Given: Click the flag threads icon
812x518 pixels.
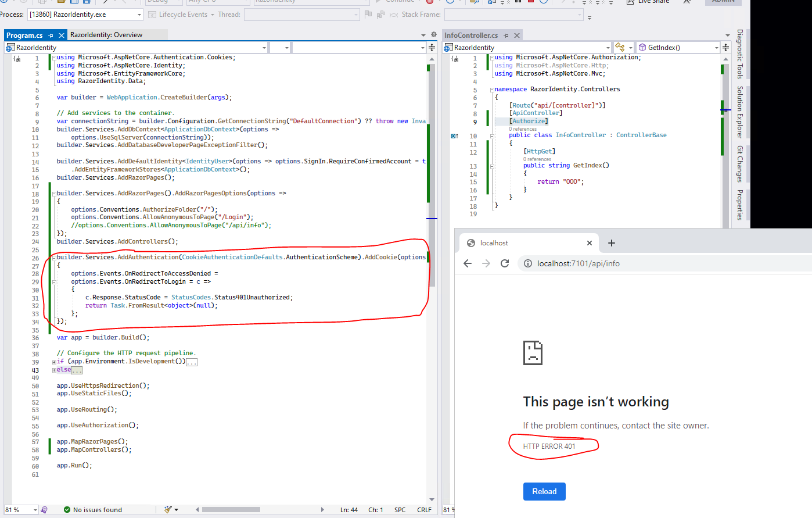Looking at the screenshot, I should tap(368, 14).
